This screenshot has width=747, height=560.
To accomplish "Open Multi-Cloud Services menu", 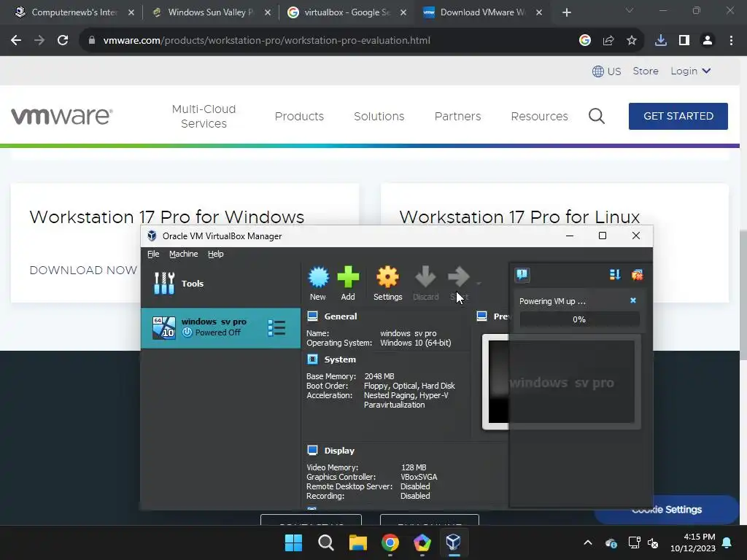I will (x=204, y=116).
